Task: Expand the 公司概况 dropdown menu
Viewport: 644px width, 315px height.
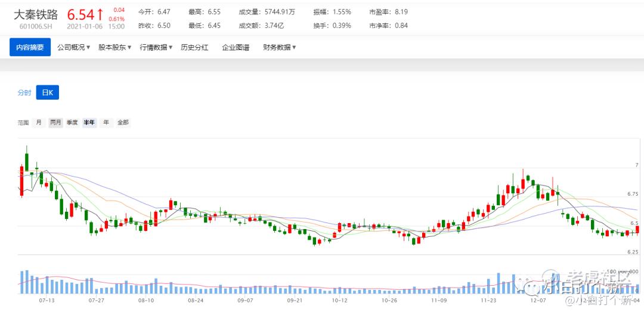Action: coord(73,47)
